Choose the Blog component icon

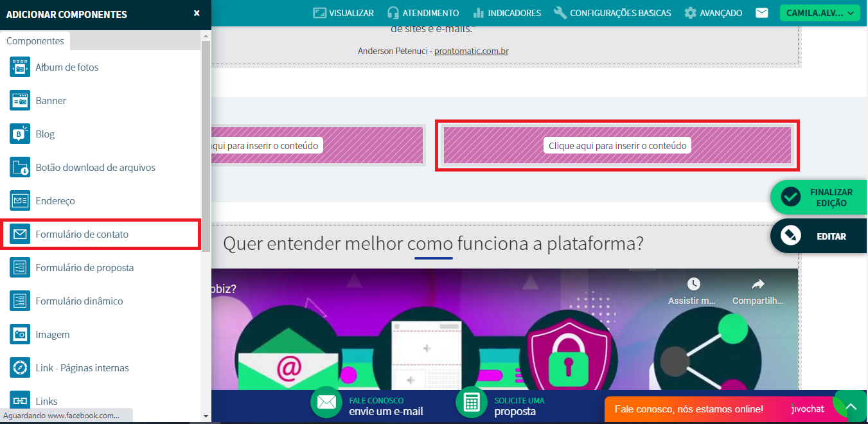(20, 134)
